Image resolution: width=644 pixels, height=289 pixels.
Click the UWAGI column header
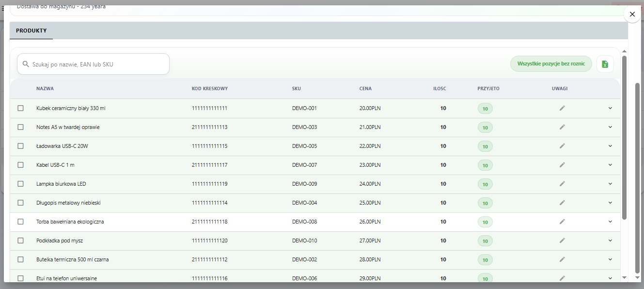(x=560, y=89)
